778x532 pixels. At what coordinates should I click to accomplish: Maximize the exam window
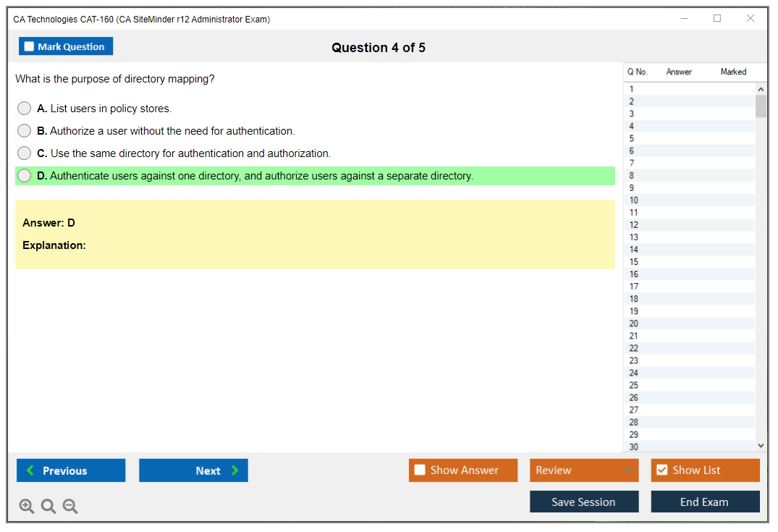pyautogui.click(x=717, y=19)
